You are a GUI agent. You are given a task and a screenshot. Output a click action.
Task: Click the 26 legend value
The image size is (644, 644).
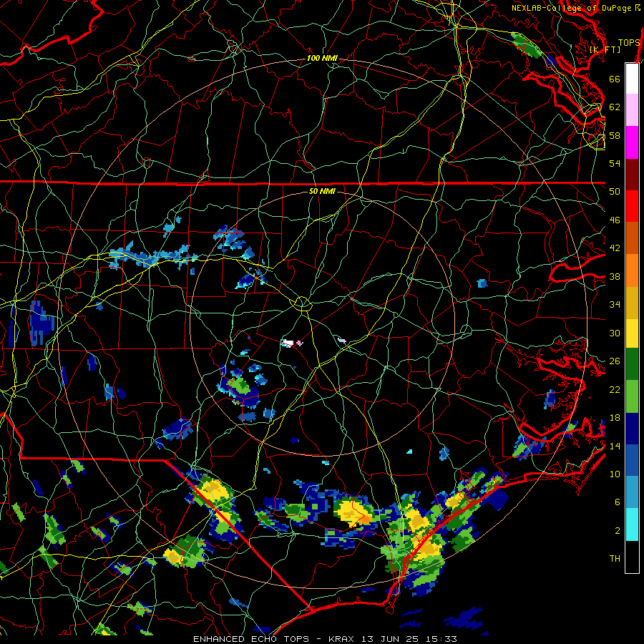(615, 361)
